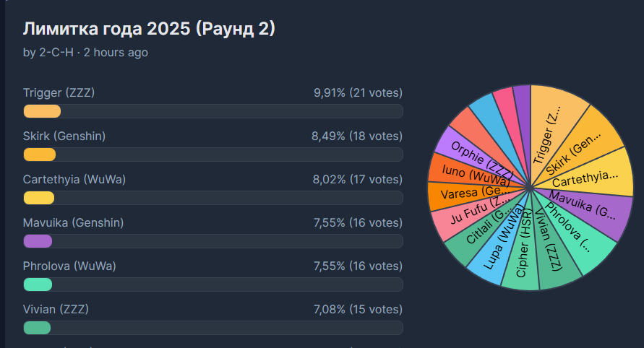Click the Vivian (ZZZ) option label
644x348 pixels.
click(56, 309)
